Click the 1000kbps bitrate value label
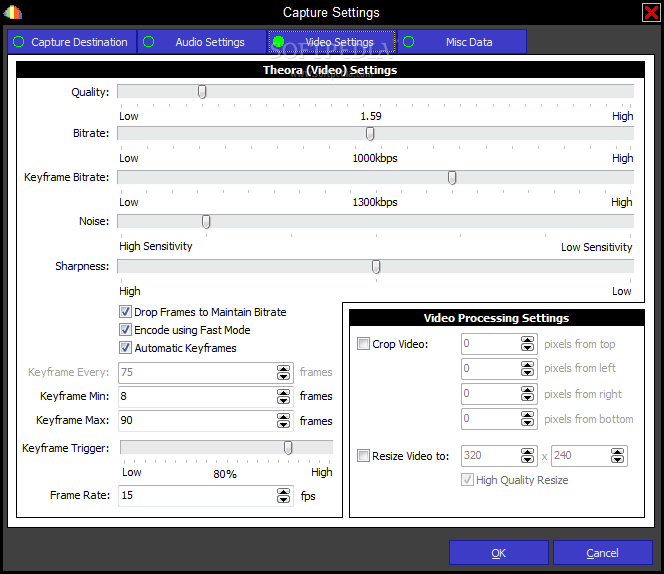 [375, 158]
